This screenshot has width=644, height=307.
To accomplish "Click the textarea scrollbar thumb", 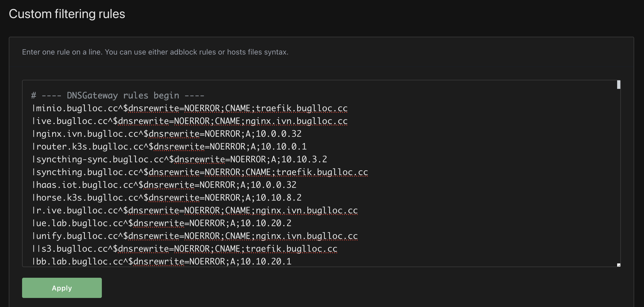I will point(619,85).
